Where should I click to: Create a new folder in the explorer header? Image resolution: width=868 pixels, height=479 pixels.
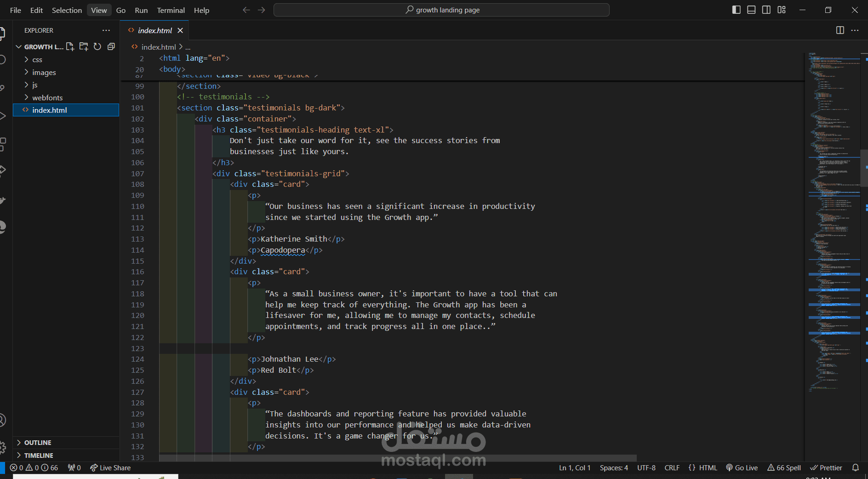(x=84, y=46)
